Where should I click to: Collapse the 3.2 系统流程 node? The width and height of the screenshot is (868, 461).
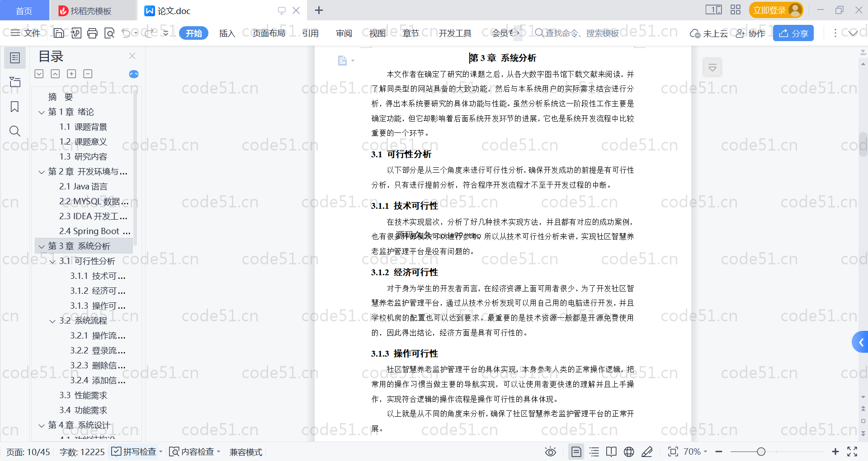[x=52, y=321]
